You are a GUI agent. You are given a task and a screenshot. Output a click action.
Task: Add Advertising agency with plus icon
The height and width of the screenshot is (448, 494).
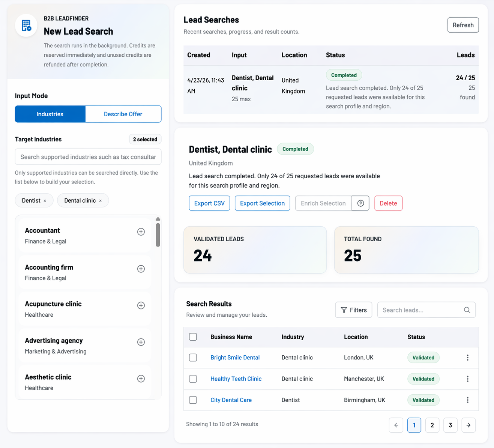[141, 342]
